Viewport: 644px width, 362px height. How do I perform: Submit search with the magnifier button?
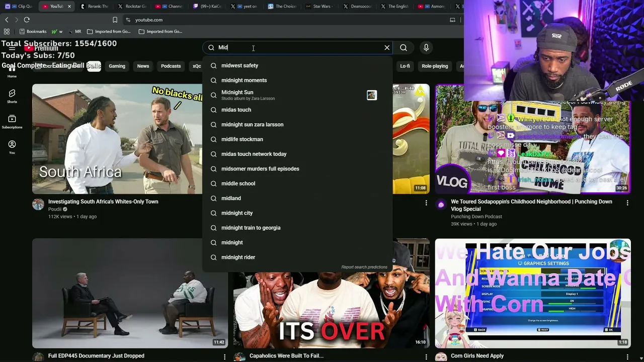click(x=404, y=48)
